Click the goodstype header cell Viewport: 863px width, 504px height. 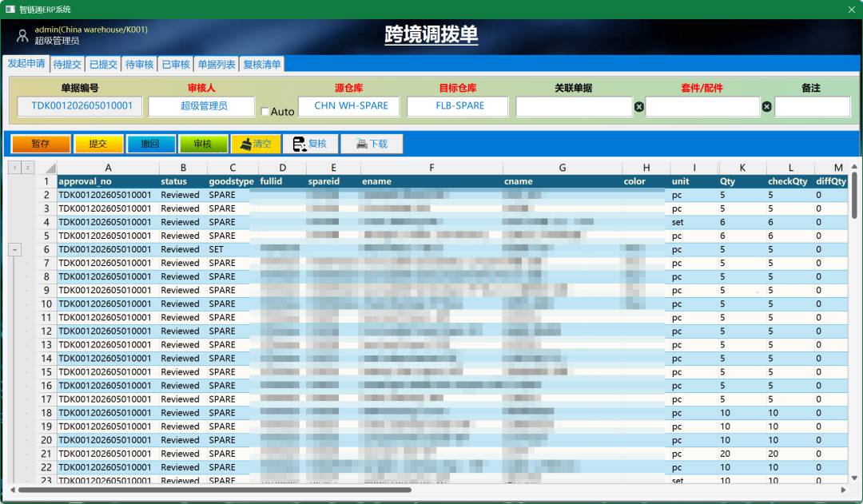(231, 181)
